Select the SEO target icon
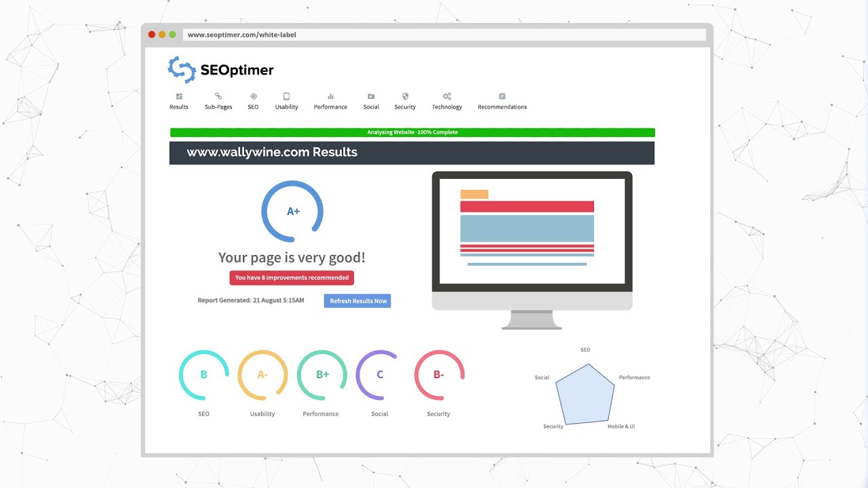 click(x=254, y=96)
